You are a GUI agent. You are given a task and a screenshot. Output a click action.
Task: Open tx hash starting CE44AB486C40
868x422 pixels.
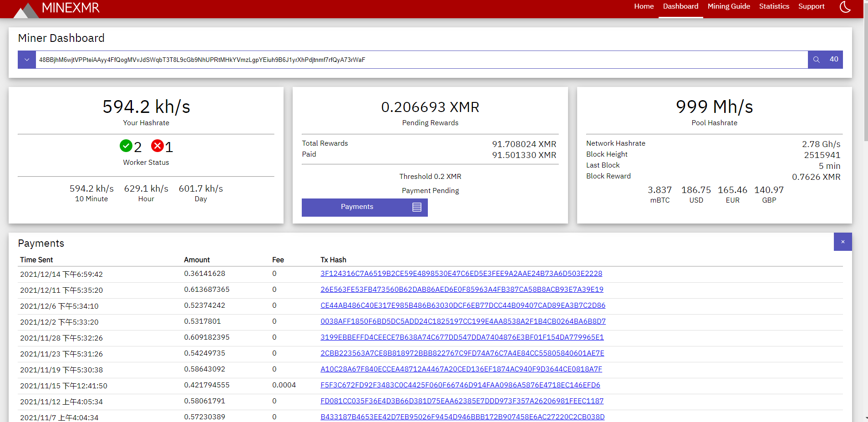[463, 305]
